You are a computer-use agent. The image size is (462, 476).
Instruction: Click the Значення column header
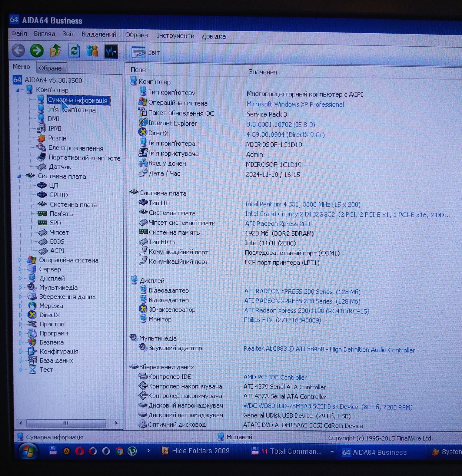(263, 72)
